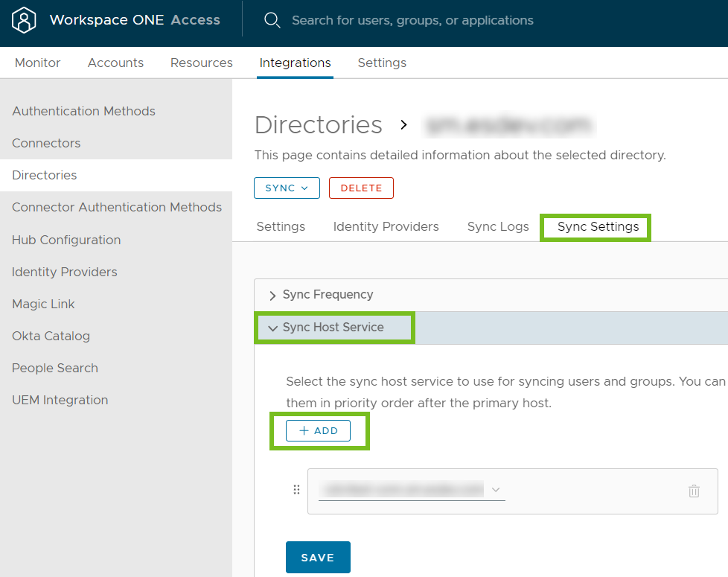The height and width of the screenshot is (577, 728).
Task: Click the drag handle beside host dropdown
Action: point(297,490)
